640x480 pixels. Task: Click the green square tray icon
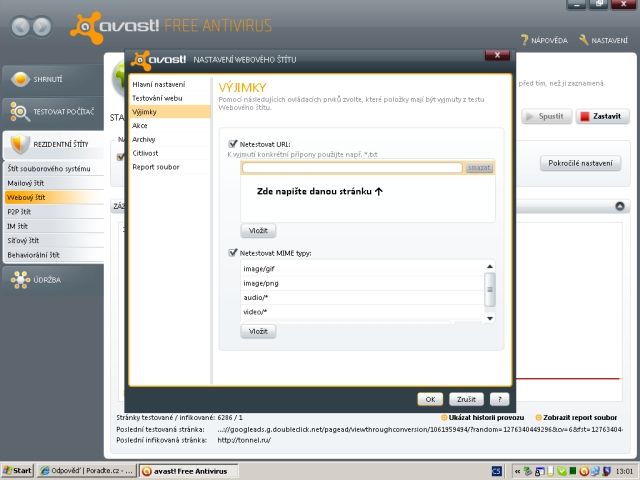pos(573,471)
